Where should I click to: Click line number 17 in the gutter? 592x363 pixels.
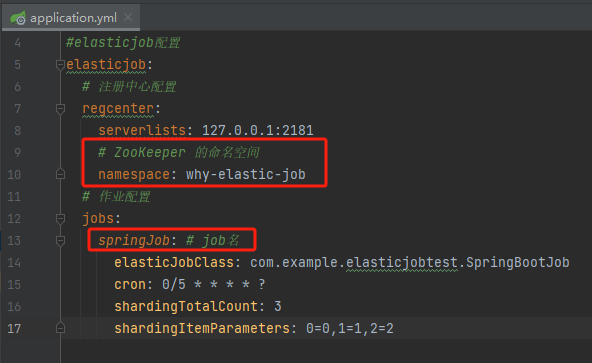coord(14,328)
